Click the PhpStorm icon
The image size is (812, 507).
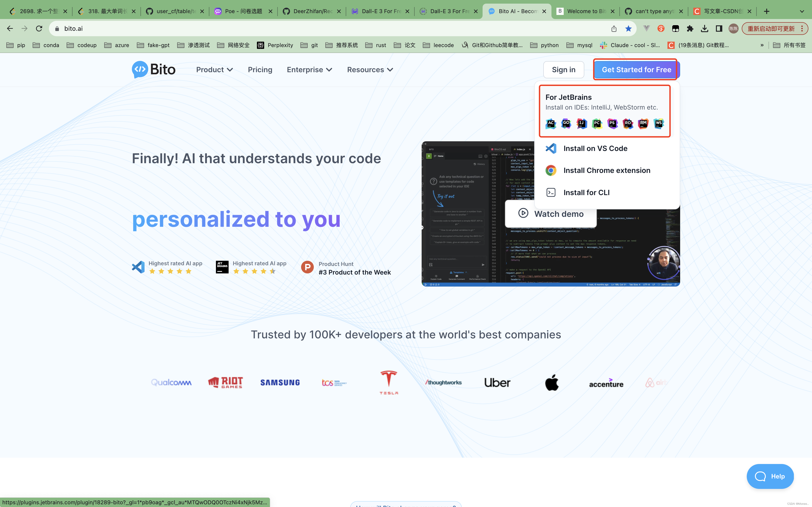coord(613,124)
